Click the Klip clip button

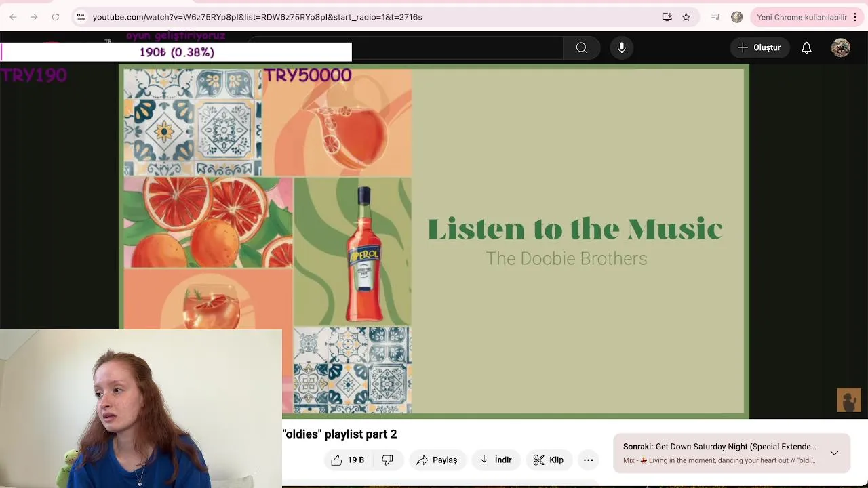[549, 460]
